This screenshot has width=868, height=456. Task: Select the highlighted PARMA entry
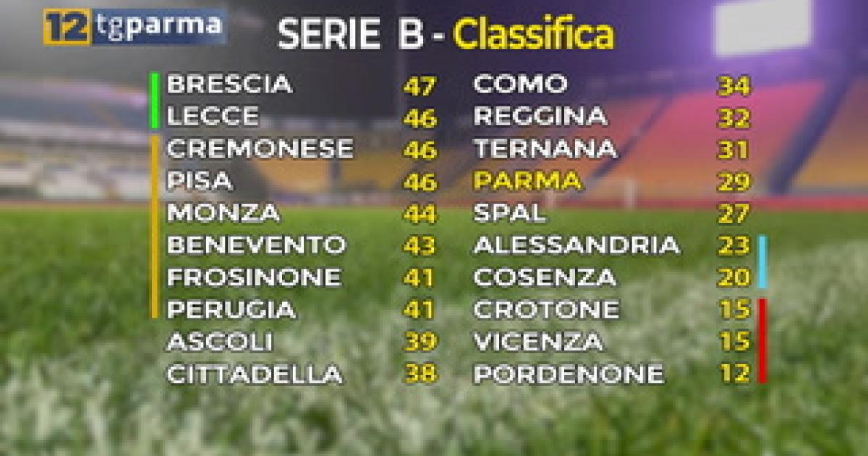point(527,180)
